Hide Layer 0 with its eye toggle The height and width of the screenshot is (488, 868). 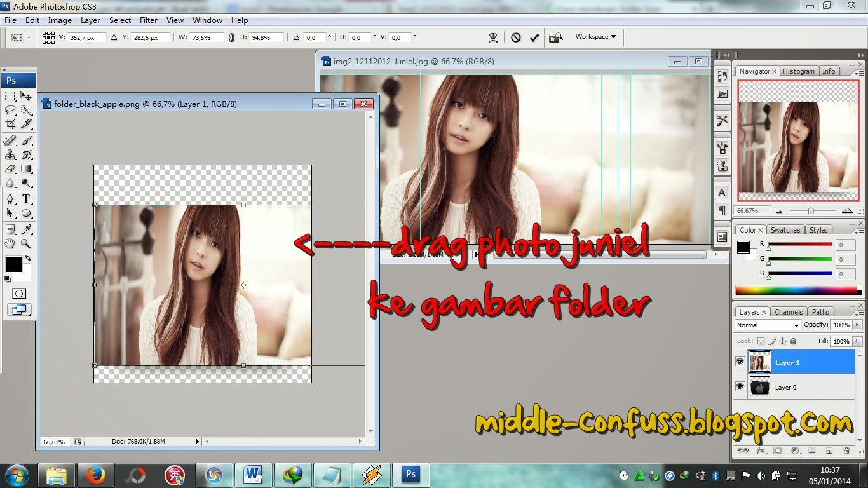740,386
